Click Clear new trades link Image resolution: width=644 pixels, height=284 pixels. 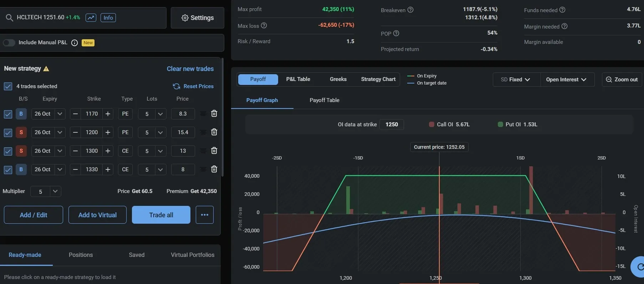tap(190, 69)
